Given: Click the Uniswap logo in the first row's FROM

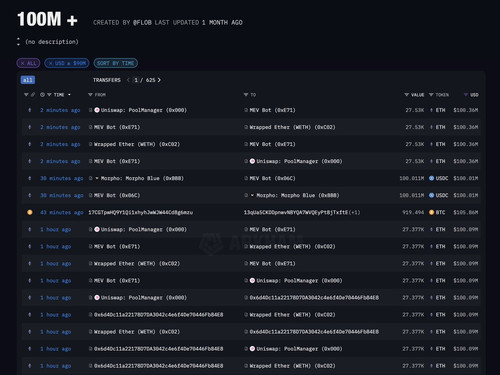Looking at the screenshot, I should click(97, 110).
